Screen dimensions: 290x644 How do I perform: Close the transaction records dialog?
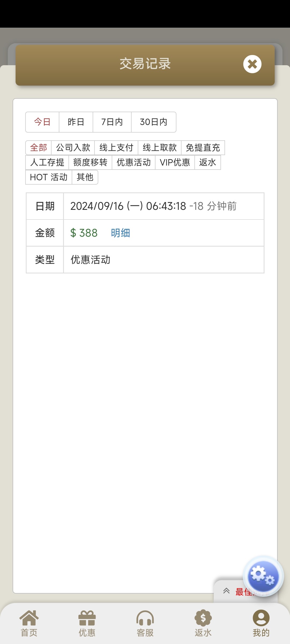[252, 64]
